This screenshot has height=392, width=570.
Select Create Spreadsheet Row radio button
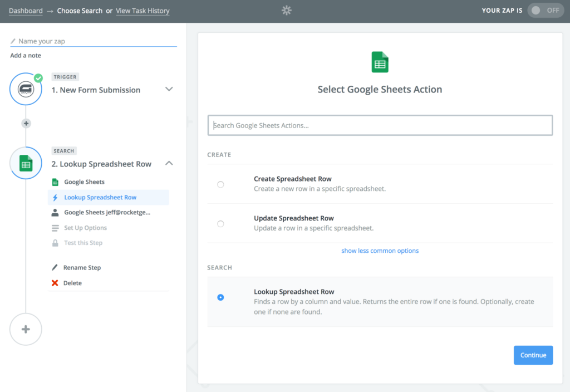tap(220, 184)
